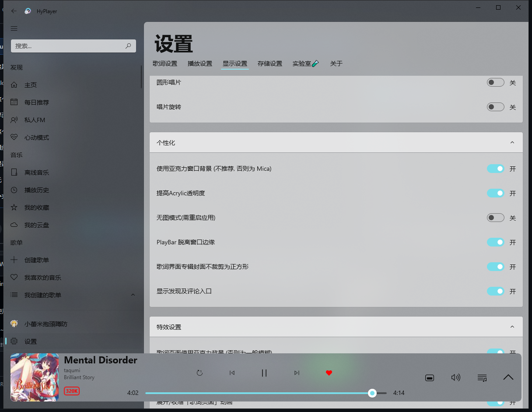Open the 实验室 settings tab
Viewport: 532px width, 412px height.
305,63
